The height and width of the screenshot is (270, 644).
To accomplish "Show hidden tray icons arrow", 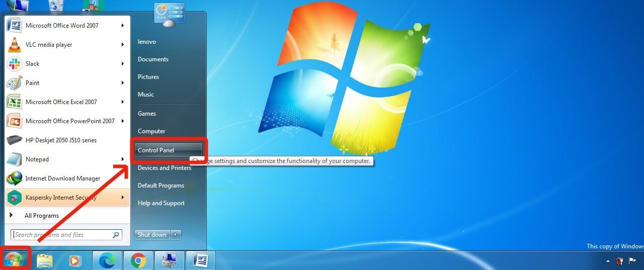I will pos(608,261).
